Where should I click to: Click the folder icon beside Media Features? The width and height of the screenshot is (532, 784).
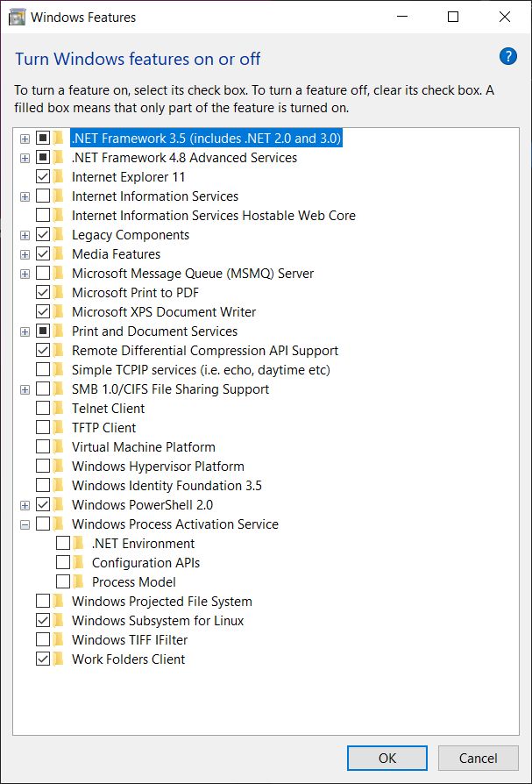coord(59,254)
